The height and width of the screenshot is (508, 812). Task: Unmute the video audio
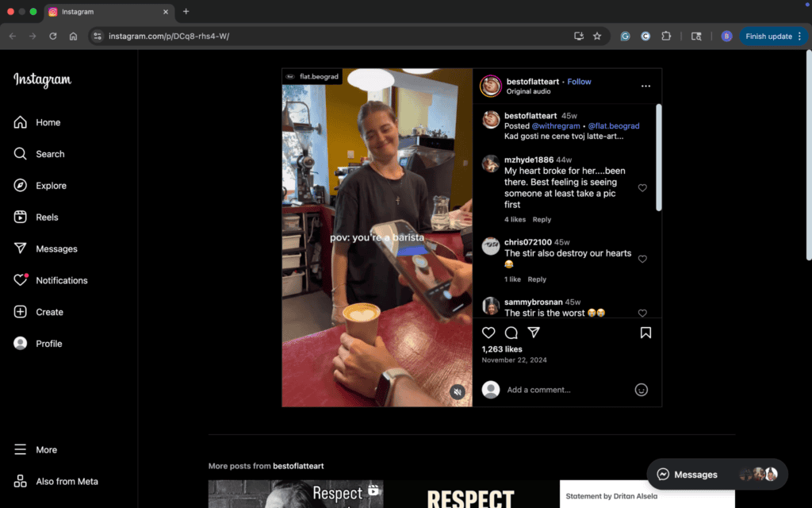458,392
